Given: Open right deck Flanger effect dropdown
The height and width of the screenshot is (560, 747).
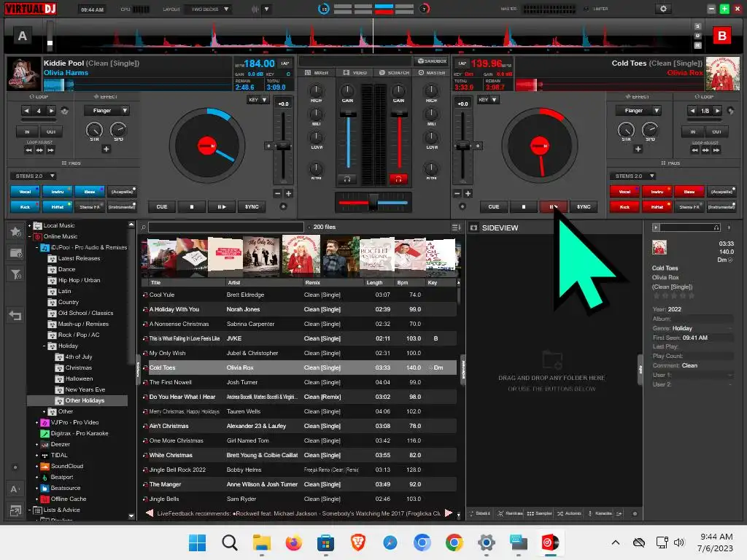Looking at the screenshot, I should tap(638, 111).
